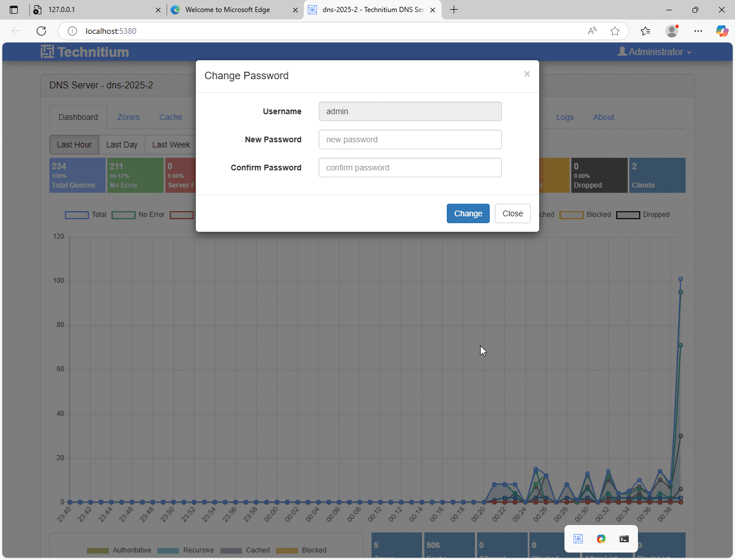Add page to favorites with the star icon
The height and width of the screenshot is (560, 735).
615,31
